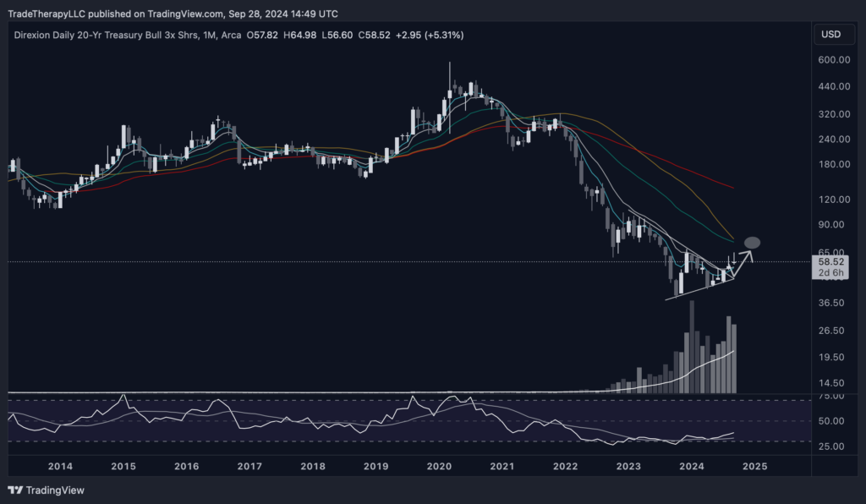Screen dimensions: 866x504
Task: Click the tallest volume bar
Action: pos(692,347)
